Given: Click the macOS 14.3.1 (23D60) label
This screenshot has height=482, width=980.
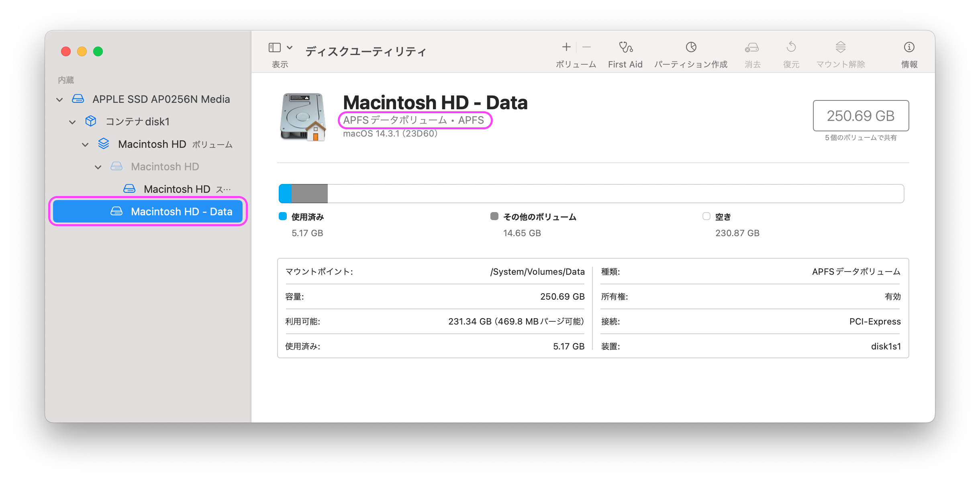Looking at the screenshot, I should coord(390,133).
